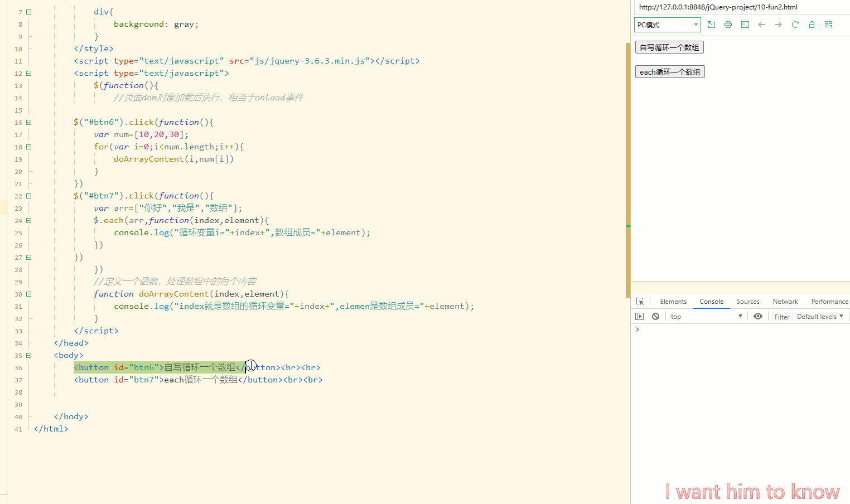Click the closing </body> tag
The width and height of the screenshot is (850, 504).
[x=71, y=416]
